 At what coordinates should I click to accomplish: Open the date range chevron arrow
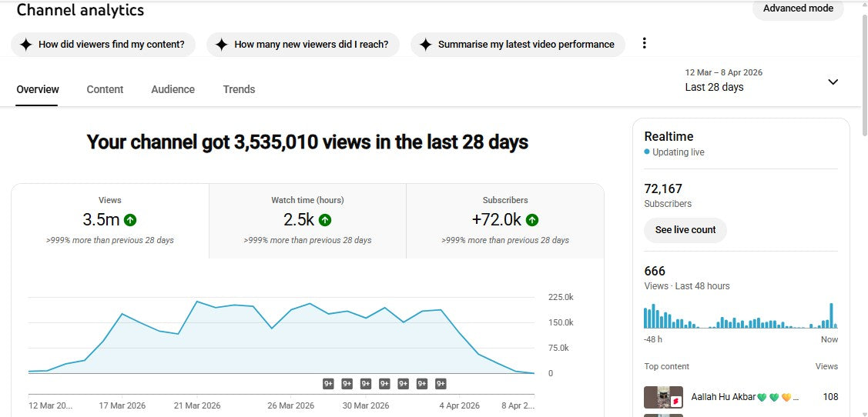point(833,82)
